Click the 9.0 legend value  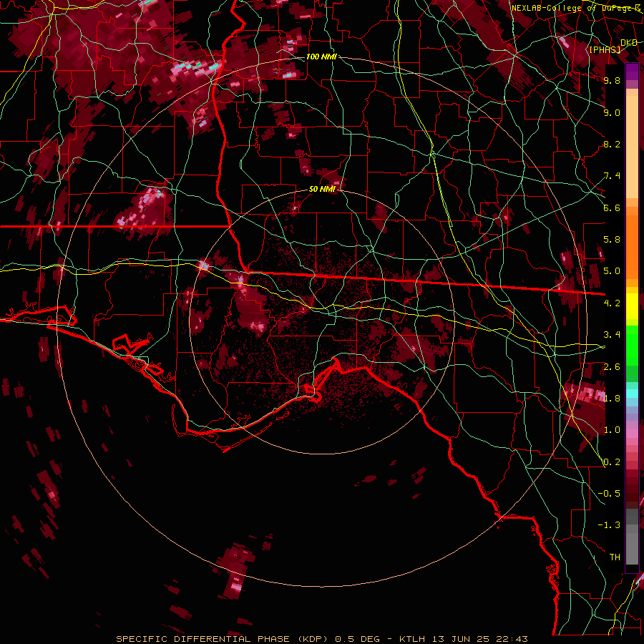612,113
